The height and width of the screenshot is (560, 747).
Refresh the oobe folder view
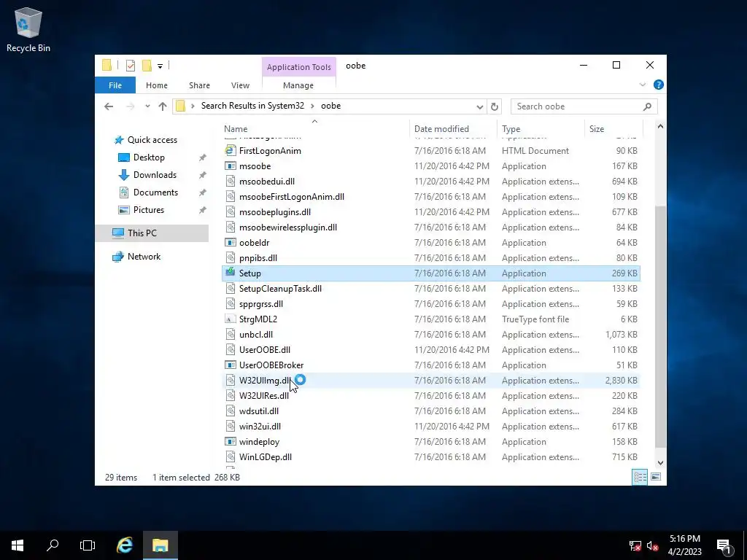pyautogui.click(x=495, y=106)
